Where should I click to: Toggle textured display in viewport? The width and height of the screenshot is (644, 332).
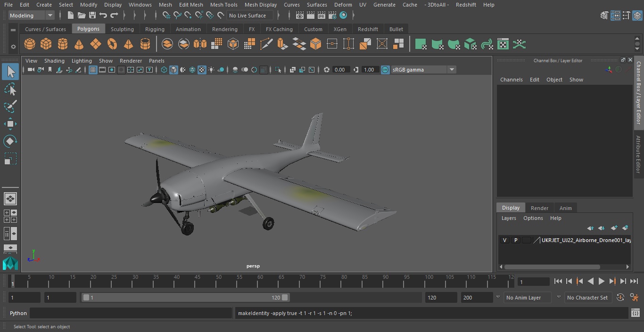(202, 70)
